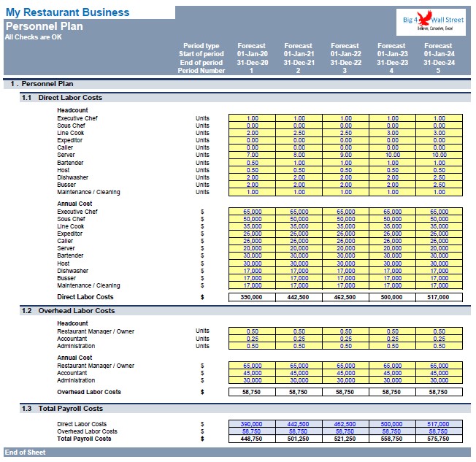This screenshot has width=476, height=462.
Task: Click the Big 4 Wall Street logo
Action: (431, 22)
